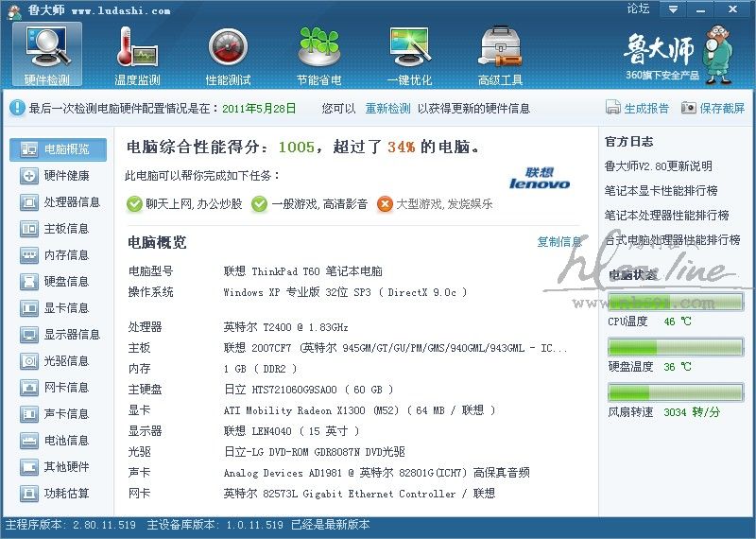Screen dimensions: 756x539
Task: Click the 硬盘温度 green progress bar
Action: (676, 347)
